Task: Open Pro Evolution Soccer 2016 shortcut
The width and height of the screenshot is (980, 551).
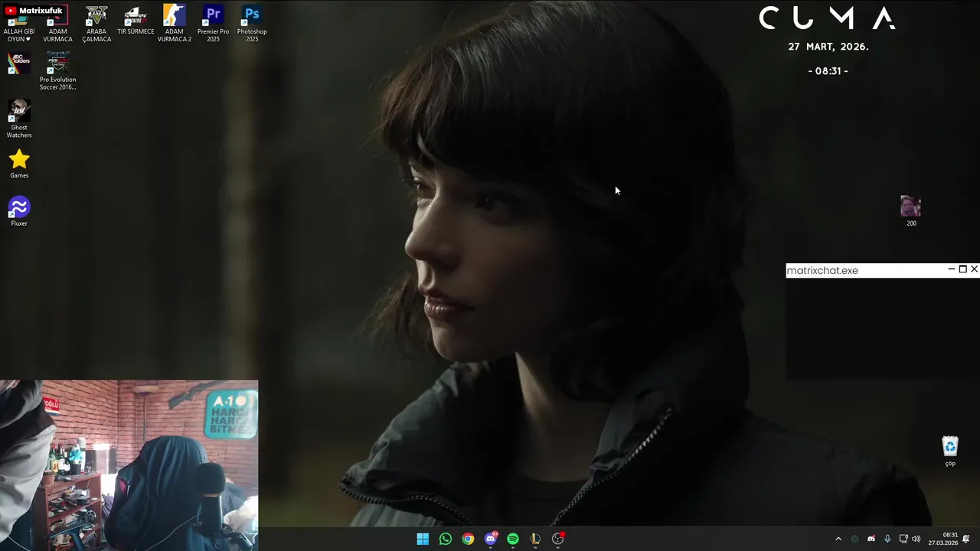Action: coord(58,72)
